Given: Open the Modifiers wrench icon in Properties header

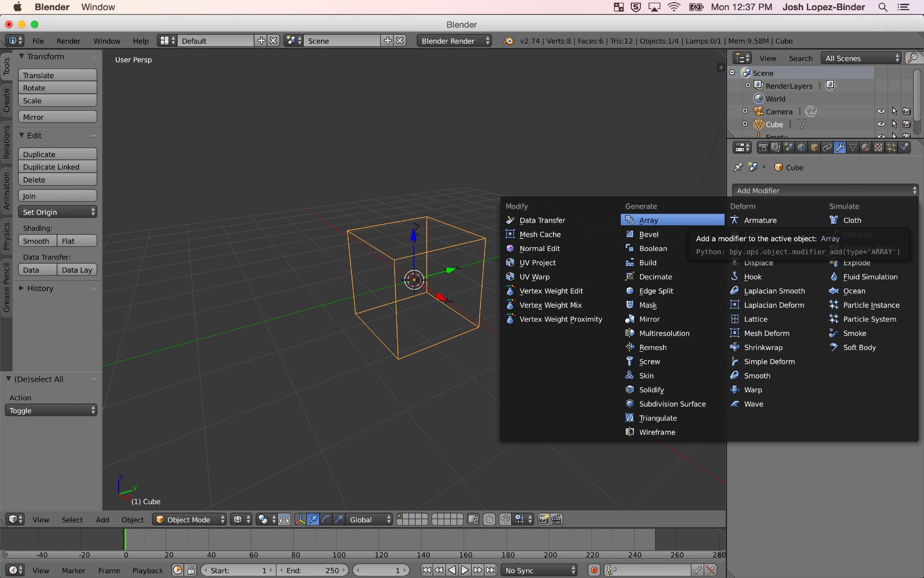Looking at the screenshot, I should pos(841,148).
